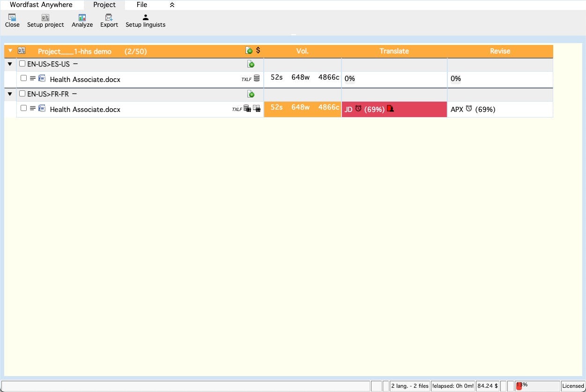This screenshot has height=392, width=586.
Task: Switch to the File tab
Action: point(141,5)
